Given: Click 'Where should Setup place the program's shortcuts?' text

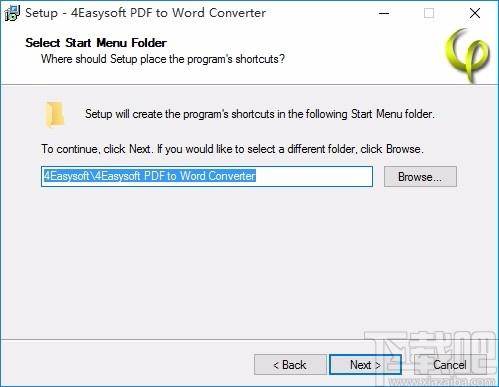Looking at the screenshot, I should click(163, 59).
